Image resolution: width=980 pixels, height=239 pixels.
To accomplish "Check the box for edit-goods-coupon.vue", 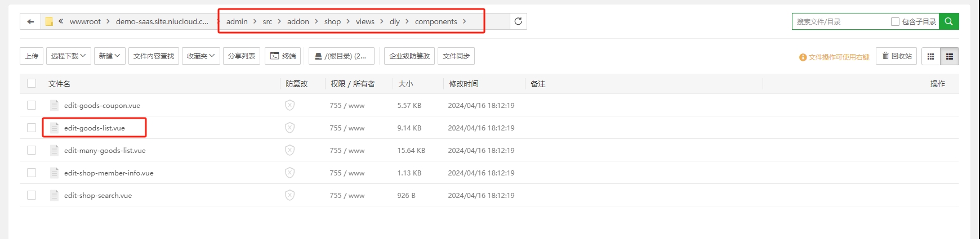I will point(32,105).
